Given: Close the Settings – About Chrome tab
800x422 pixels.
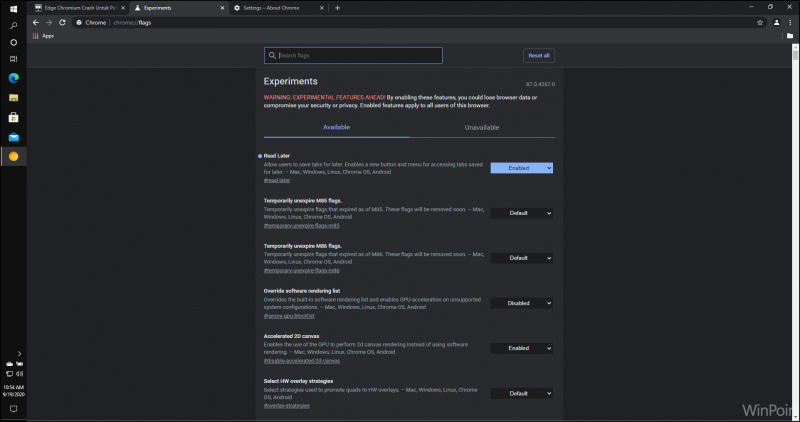Looking at the screenshot, I should point(321,8).
